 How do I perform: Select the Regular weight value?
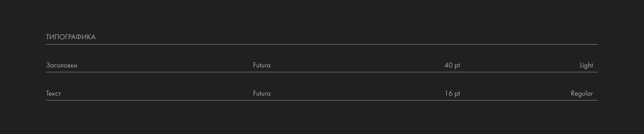582,94
